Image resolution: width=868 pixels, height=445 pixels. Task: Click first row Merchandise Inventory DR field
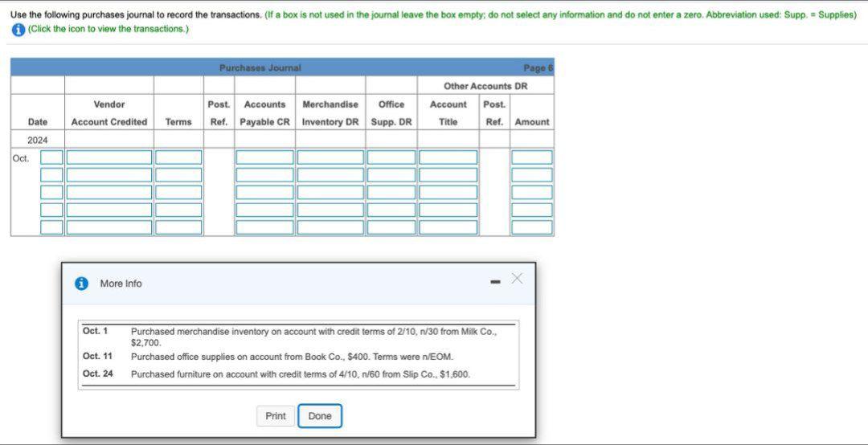330,157
